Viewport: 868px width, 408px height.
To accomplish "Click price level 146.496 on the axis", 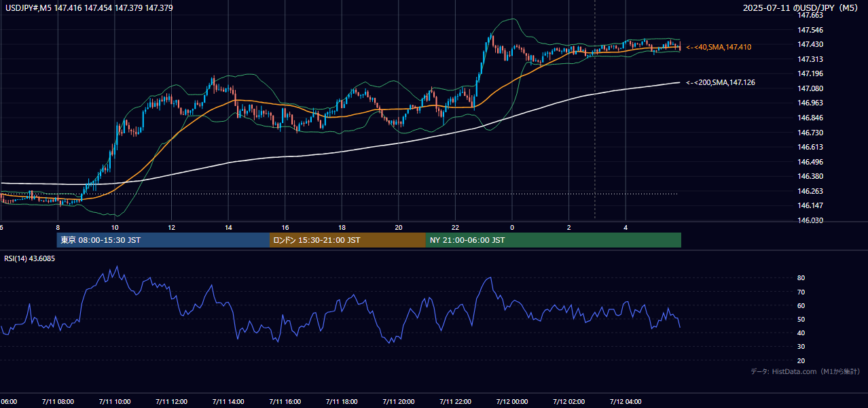I will pos(811,162).
